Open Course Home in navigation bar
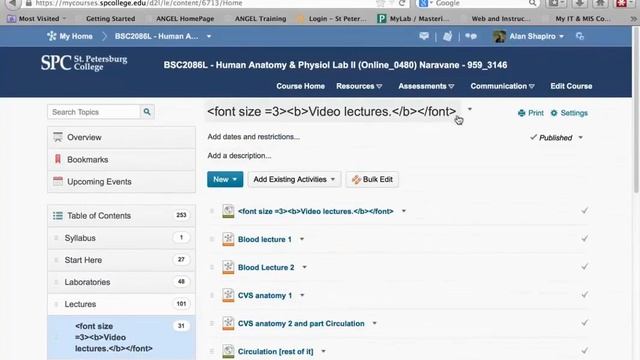 [300, 86]
